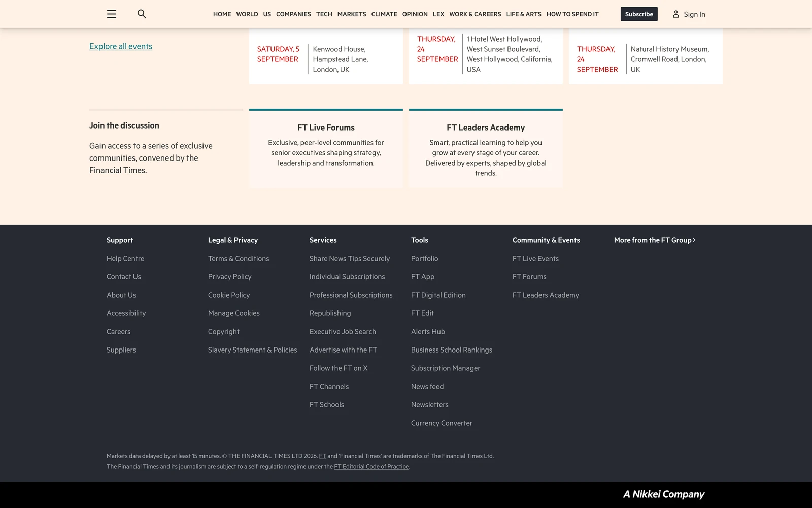Open Currency Converter link

[442, 423]
